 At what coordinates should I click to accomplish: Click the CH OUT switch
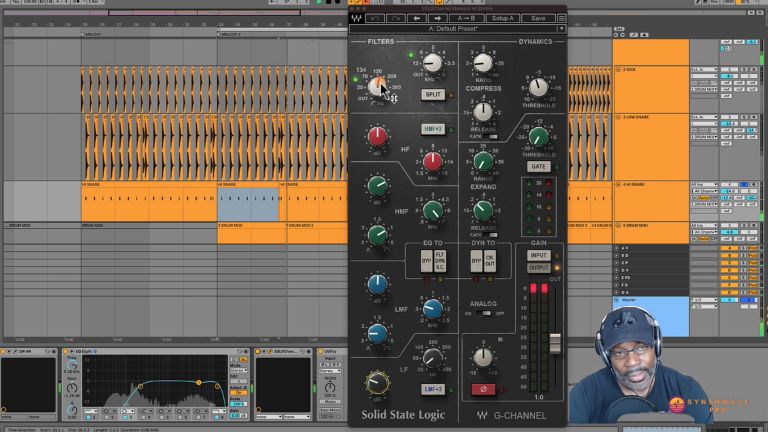(x=490, y=262)
